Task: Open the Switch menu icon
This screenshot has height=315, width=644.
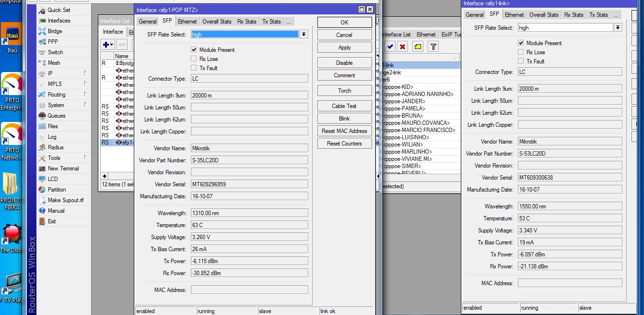Action: [42, 52]
